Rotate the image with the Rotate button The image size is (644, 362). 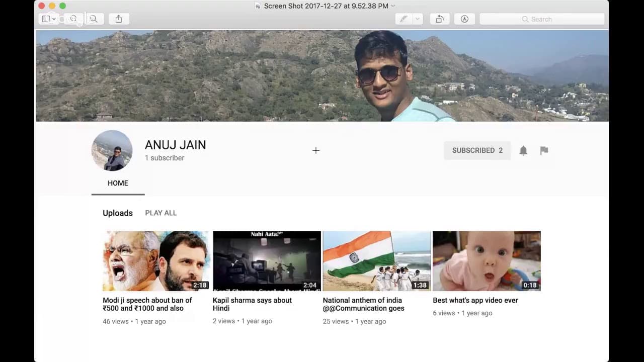pos(440,19)
